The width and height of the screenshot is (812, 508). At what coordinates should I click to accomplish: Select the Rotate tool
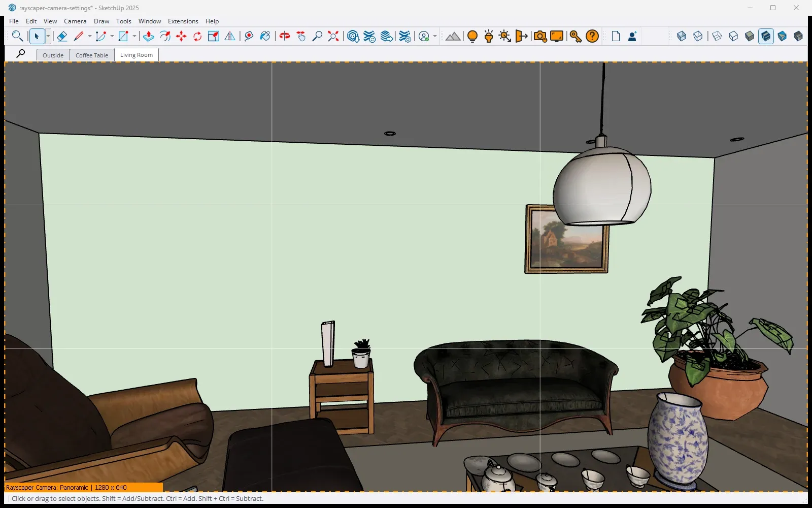coord(197,36)
